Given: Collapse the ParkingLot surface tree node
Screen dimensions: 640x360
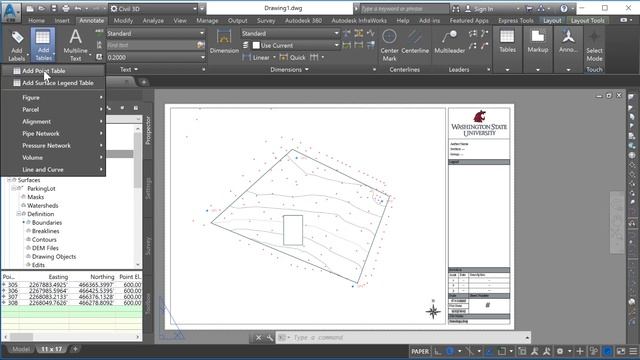Looking at the screenshot, I should click(x=13, y=189).
